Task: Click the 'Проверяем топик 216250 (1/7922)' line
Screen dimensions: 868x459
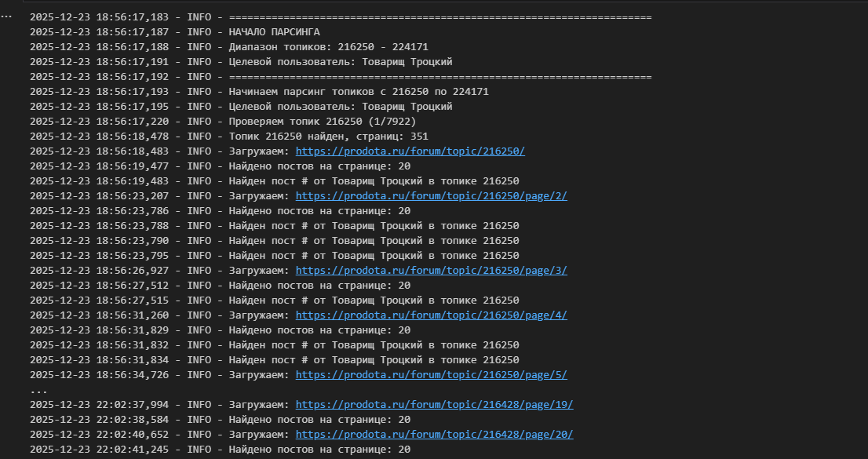Action: pos(322,122)
